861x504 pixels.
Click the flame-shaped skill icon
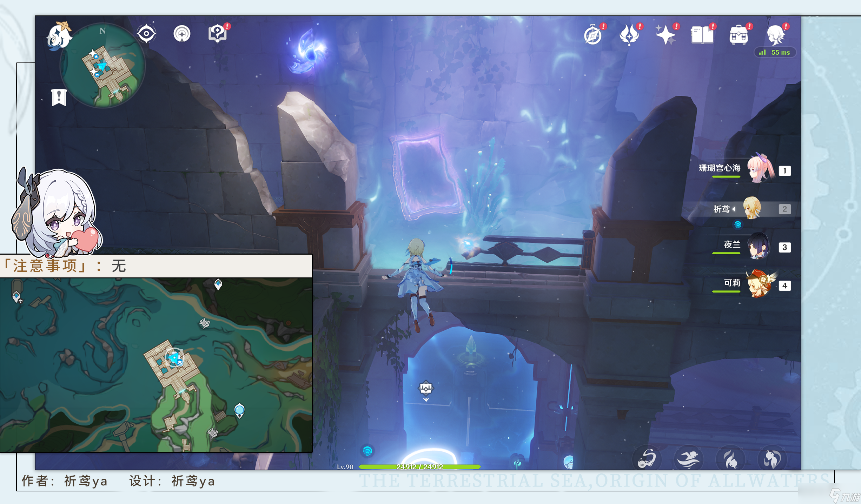730,458
